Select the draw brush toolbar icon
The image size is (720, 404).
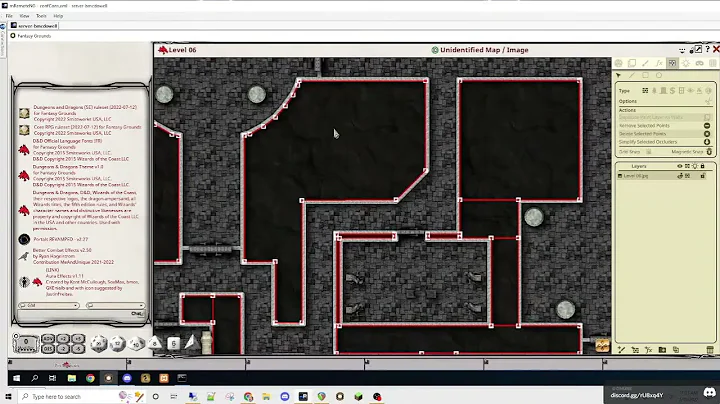coord(645,63)
